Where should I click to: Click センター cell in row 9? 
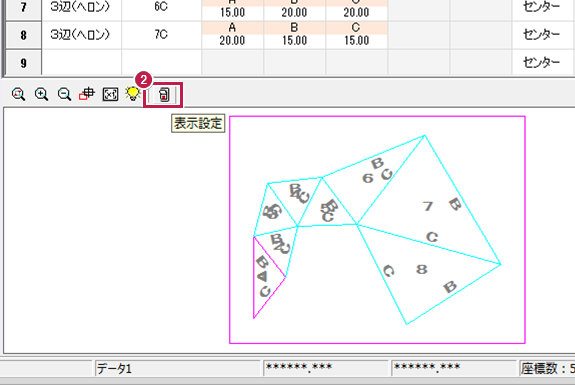[543, 62]
